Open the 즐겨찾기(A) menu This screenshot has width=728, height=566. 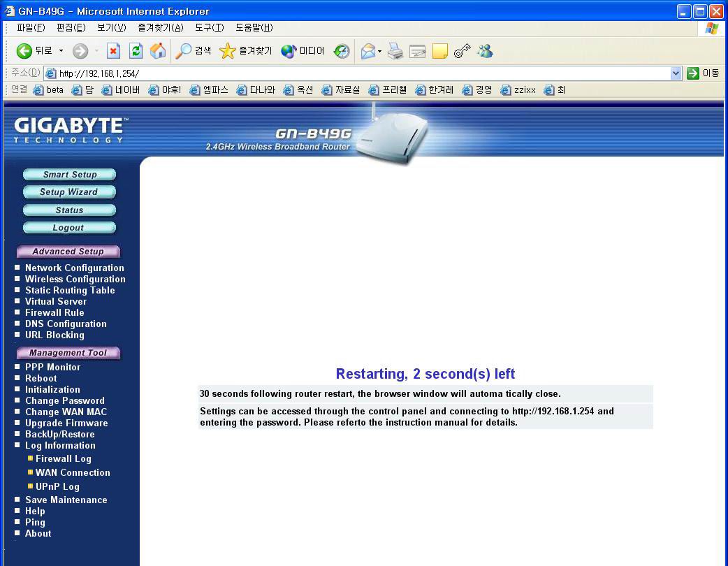point(161,28)
